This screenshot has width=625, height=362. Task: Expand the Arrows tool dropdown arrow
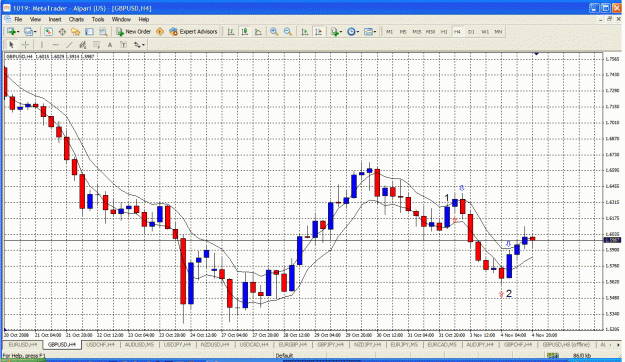(143, 45)
